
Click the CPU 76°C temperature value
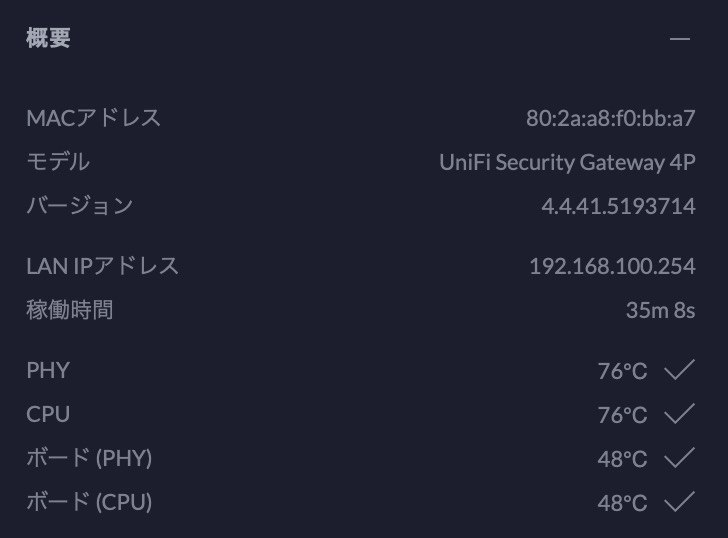(622, 415)
